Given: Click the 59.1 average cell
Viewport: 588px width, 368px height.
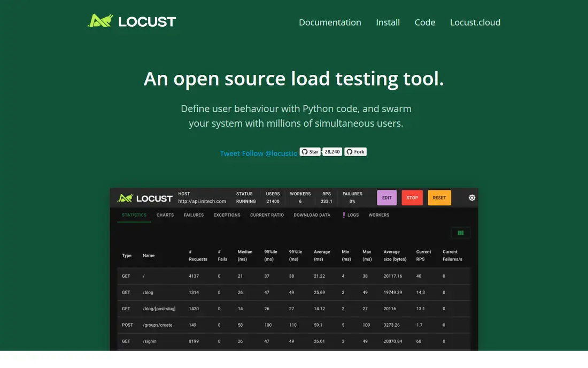Looking at the screenshot, I should (x=318, y=325).
